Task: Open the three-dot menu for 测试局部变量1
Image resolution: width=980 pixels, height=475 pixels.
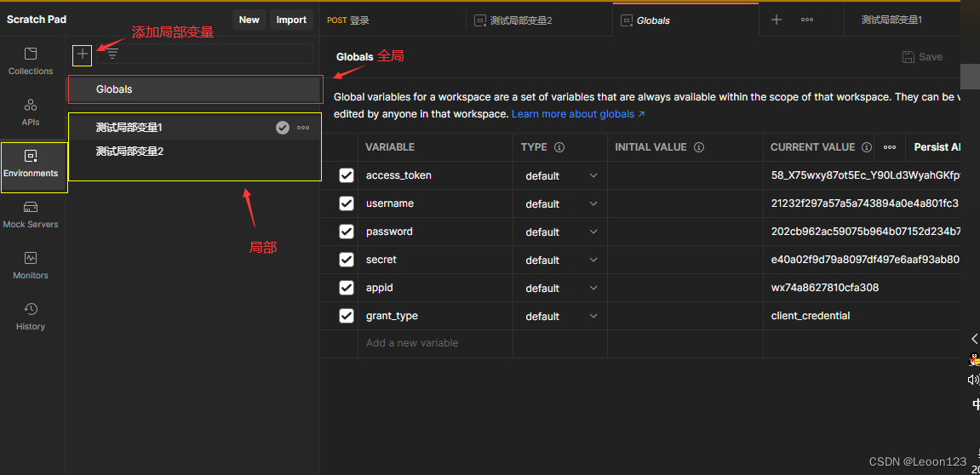Action: 303,128
